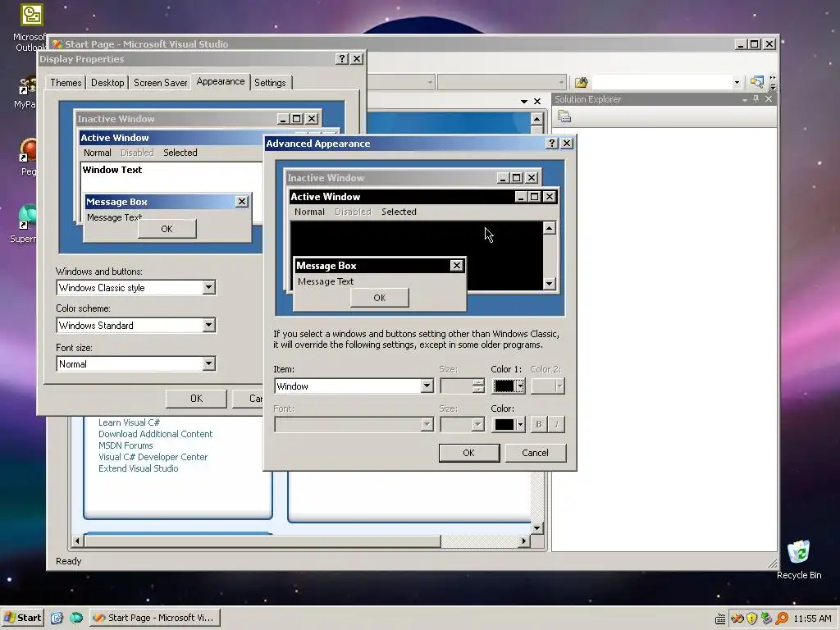
Task: Click Visual Studio vertical scrollbar down arrow
Action: (536, 528)
